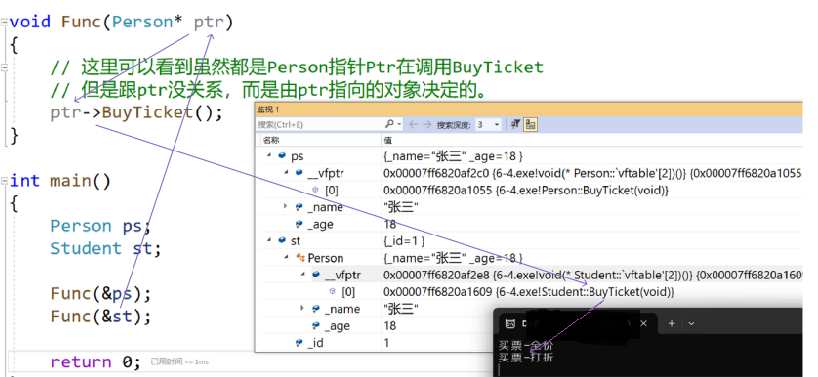Image resolution: width=818 pixels, height=377 pixels.
Task: Click the field icon beside _id
Action: point(299,343)
